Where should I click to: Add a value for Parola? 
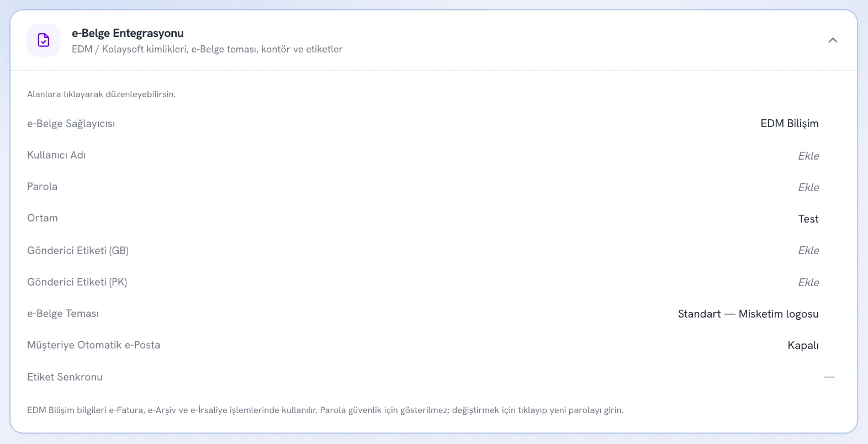(x=808, y=187)
